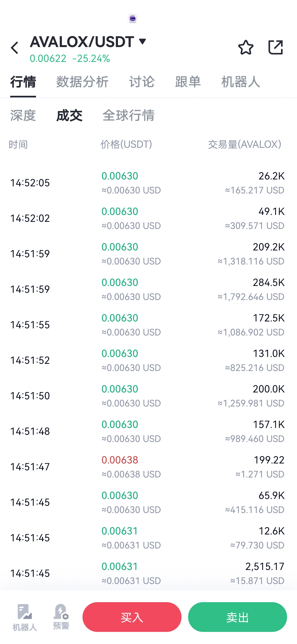Open the share/external link icon
This screenshot has height=644, width=297.
[276, 47]
